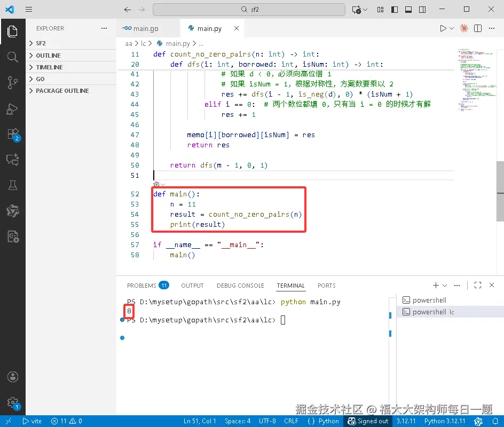Open the Manage gear in activity bar
Screen dimensions: 504x427
(13, 402)
